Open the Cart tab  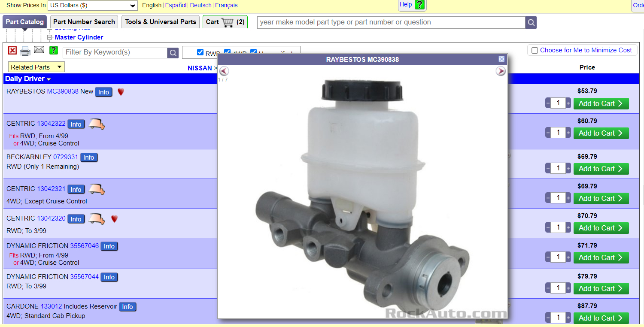225,22
